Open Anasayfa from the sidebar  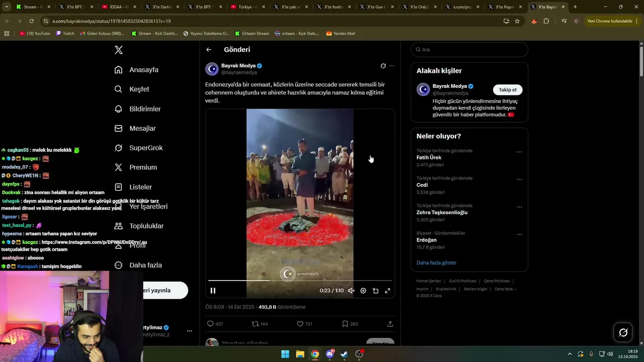click(136, 70)
